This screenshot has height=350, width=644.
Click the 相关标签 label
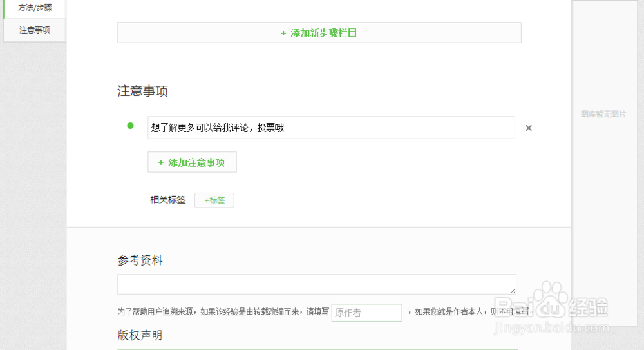(x=168, y=200)
